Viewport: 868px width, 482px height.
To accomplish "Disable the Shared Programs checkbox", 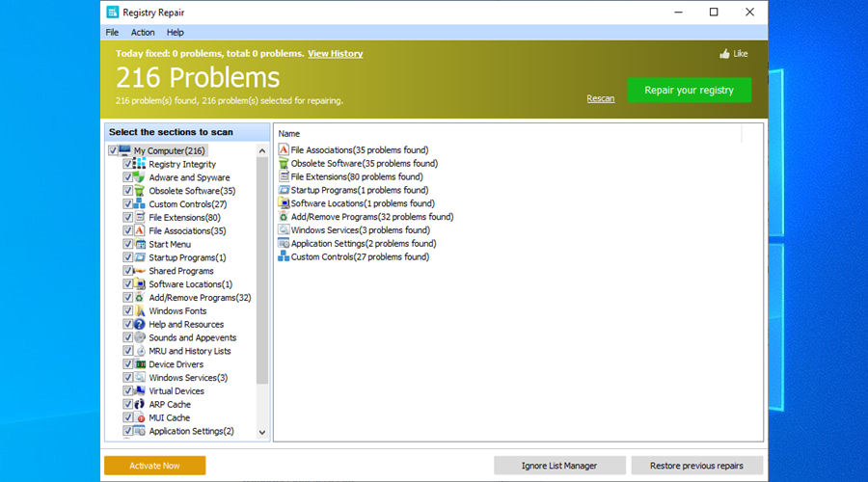I will 128,272.
